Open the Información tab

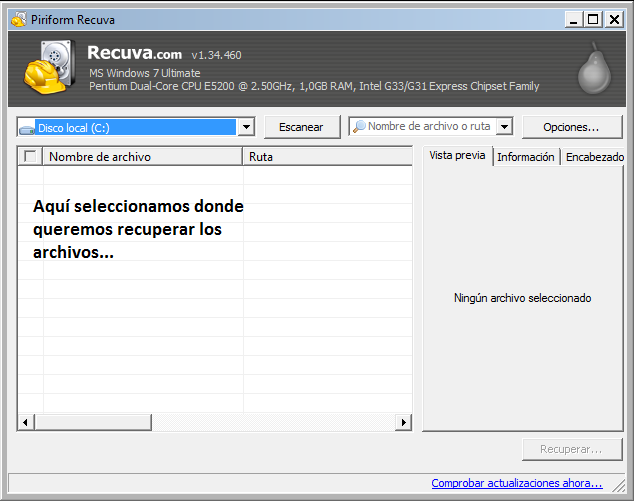coord(526,157)
